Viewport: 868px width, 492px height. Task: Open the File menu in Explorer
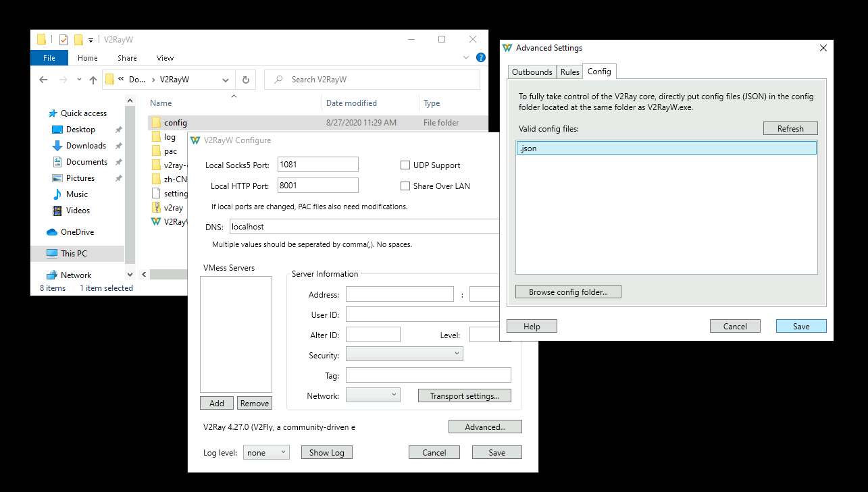tap(49, 58)
